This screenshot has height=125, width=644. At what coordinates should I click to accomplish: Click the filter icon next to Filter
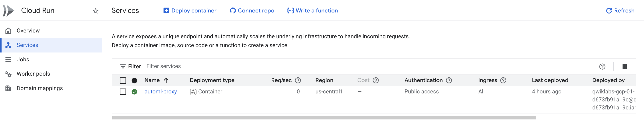123,66
